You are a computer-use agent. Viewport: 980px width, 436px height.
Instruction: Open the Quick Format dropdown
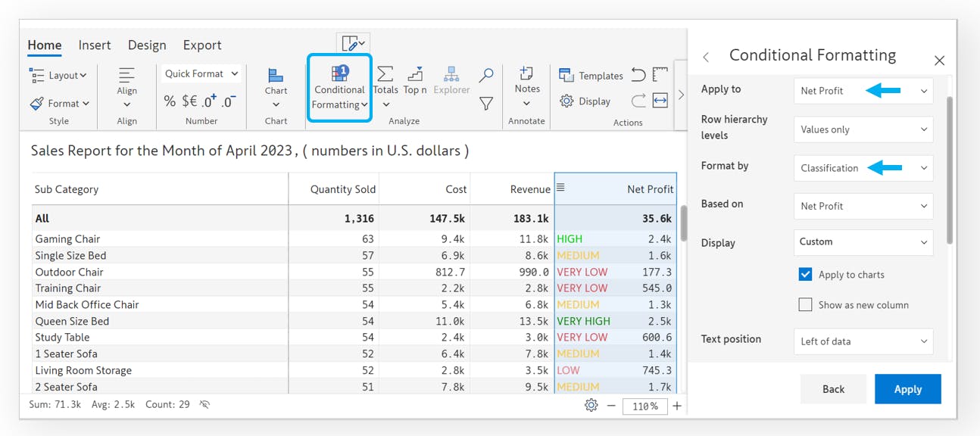pos(201,73)
